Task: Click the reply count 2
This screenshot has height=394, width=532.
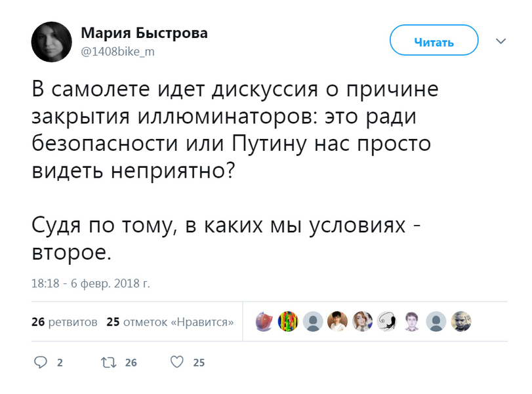Action: tap(60, 363)
